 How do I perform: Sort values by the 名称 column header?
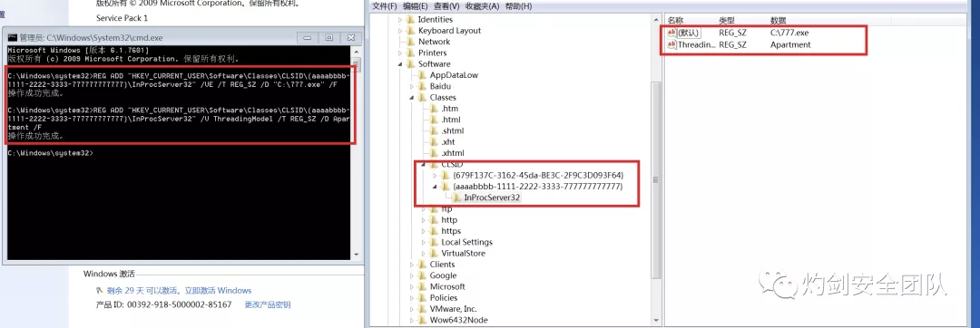click(675, 20)
